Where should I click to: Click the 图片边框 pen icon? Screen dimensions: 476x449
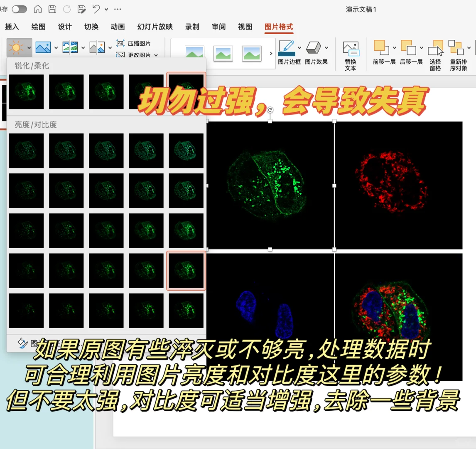[286, 48]
